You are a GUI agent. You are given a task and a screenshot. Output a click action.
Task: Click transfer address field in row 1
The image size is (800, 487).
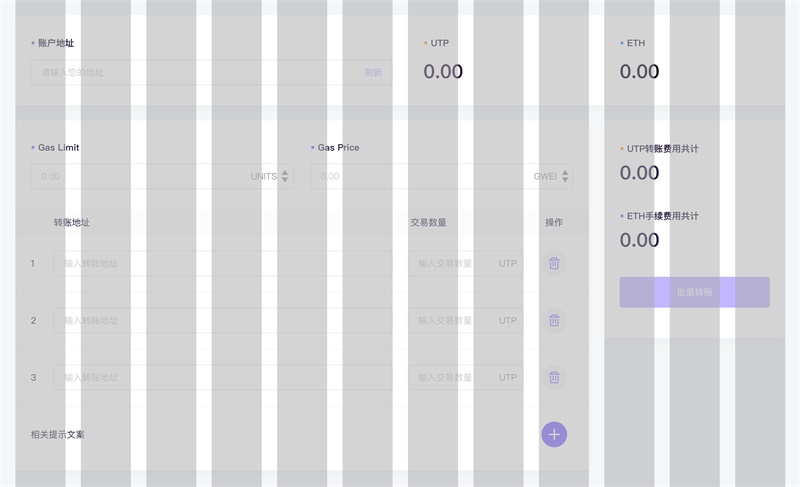[x=223, y=263]
